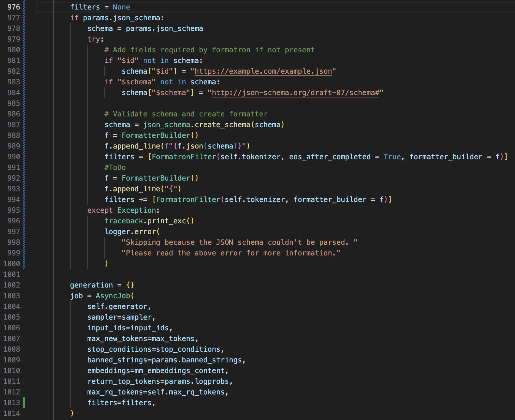Open the https://example.com/example.json link
Screen dimensions: 515x420
point(263,71)
